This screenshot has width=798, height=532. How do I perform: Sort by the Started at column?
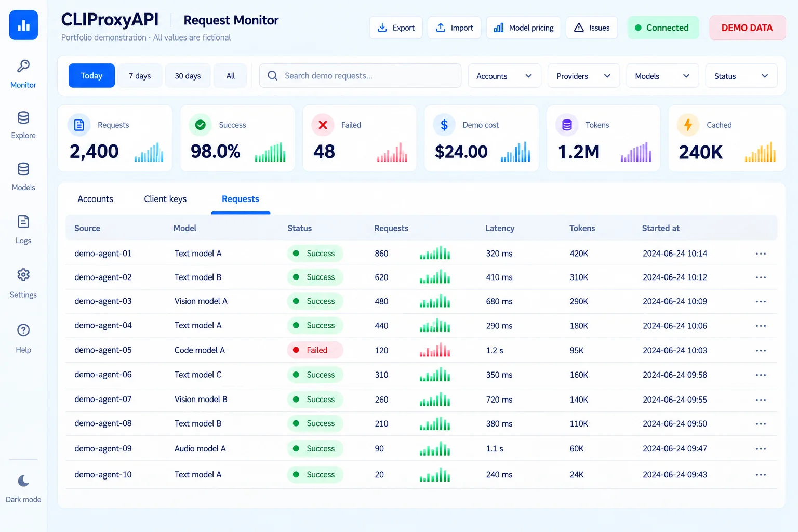(x=660, y=228)
